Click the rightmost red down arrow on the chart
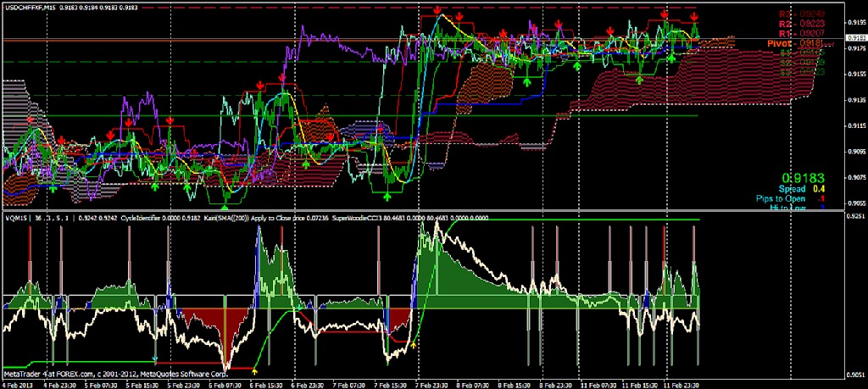Viewport: 868px width, 389px height. 695,18
